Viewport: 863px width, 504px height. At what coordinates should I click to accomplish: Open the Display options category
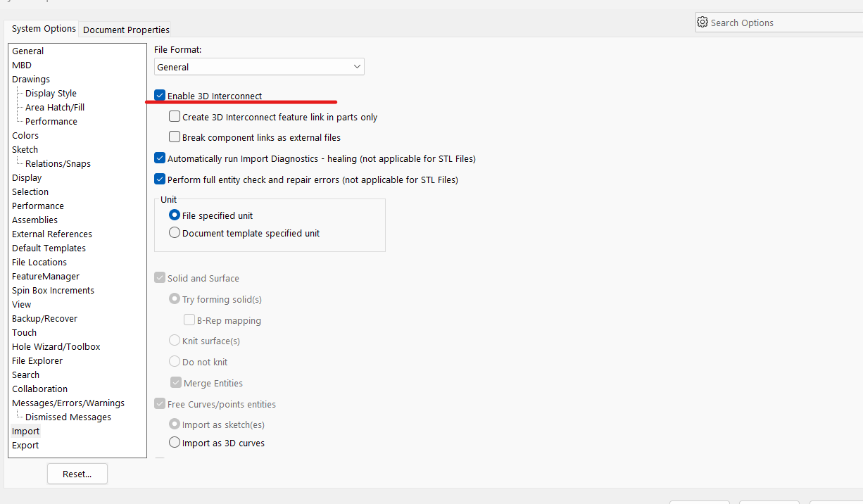[27, 177]
